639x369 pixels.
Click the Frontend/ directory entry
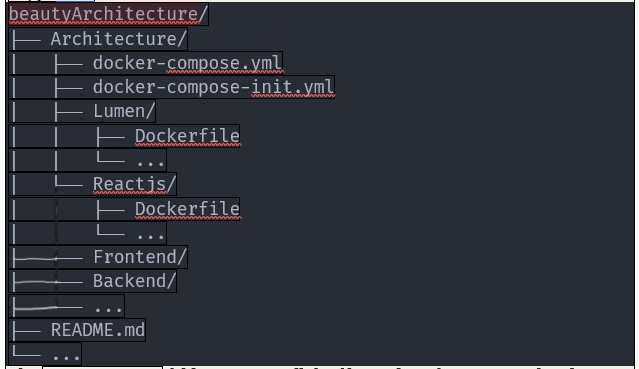click(140, 257)
